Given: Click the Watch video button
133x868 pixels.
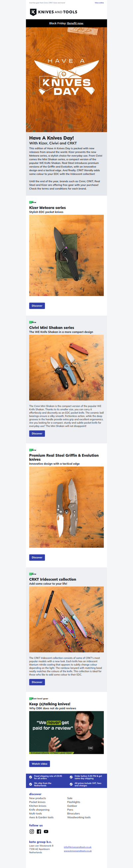Looking at the screenshot, I should (x=39, y=764).
